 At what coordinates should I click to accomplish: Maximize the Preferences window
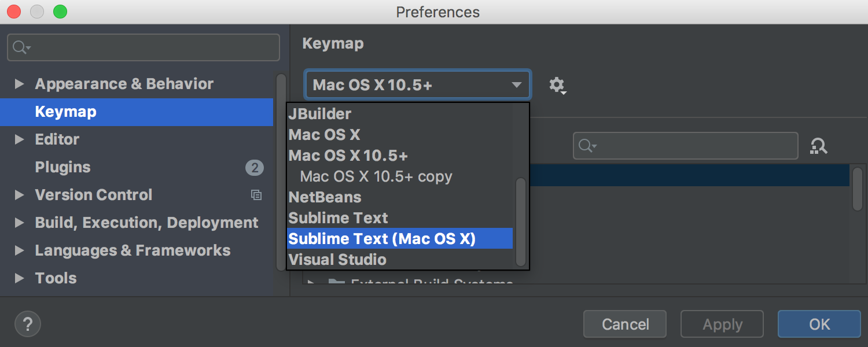pos(60,12)
